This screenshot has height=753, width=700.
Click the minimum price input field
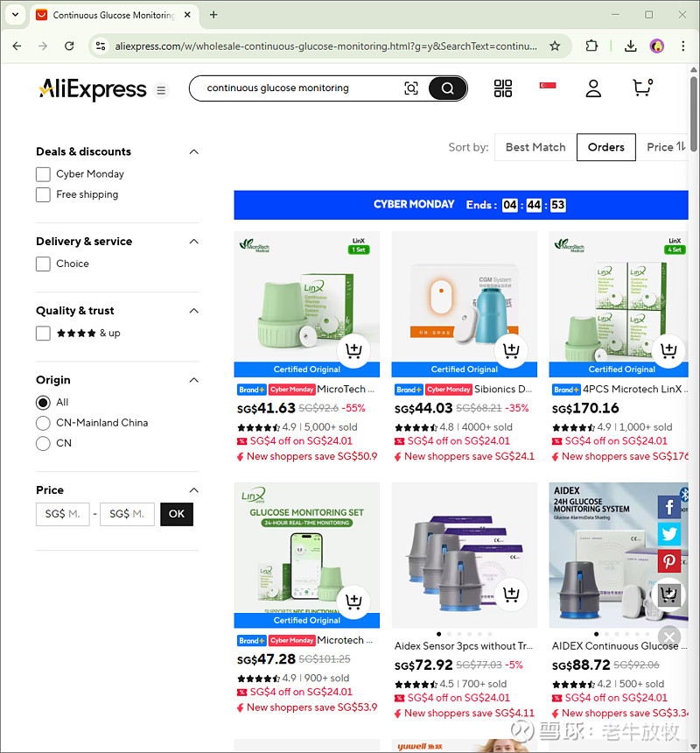[63, 514]
